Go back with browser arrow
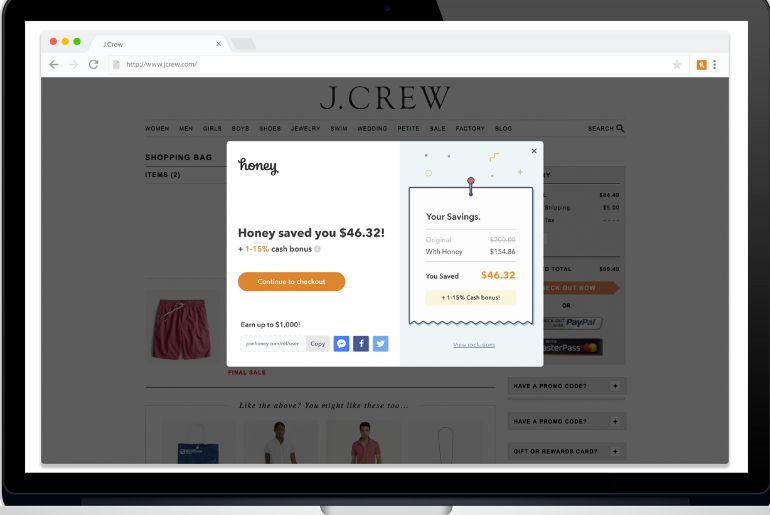The height and width of the screenshot is (515, 770). [54, 64]
